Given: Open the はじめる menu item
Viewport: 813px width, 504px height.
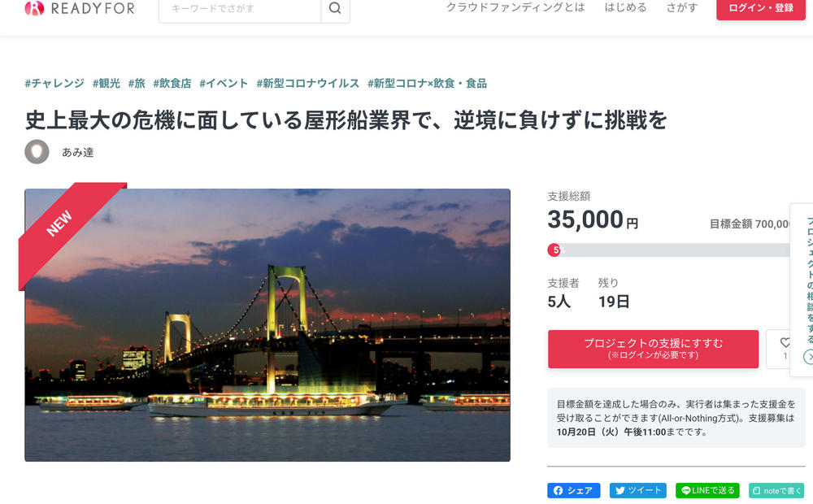Looking at the screenshot, I should [x=625, y=8].
